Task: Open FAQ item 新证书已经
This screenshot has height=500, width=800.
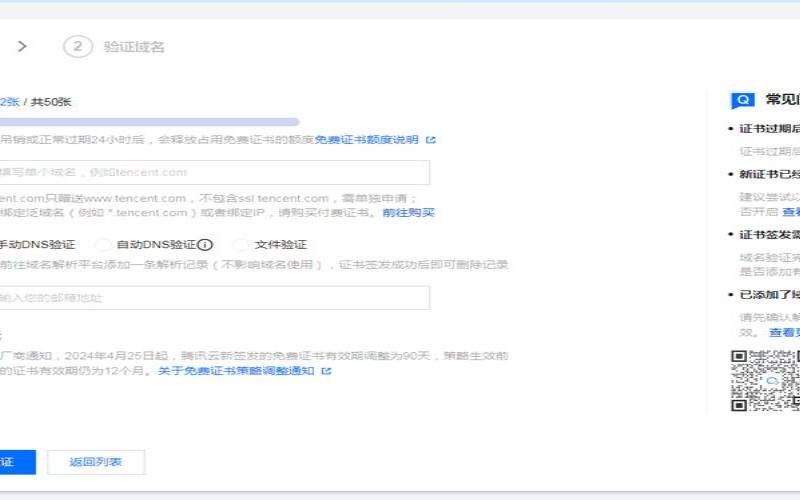Action: tap(769, 174)
